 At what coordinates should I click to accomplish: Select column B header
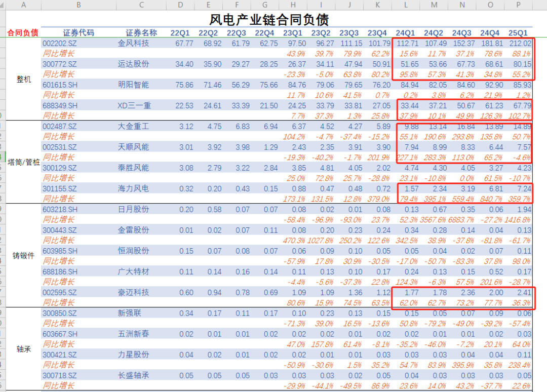pyautogui.click(x=79, y=5)
